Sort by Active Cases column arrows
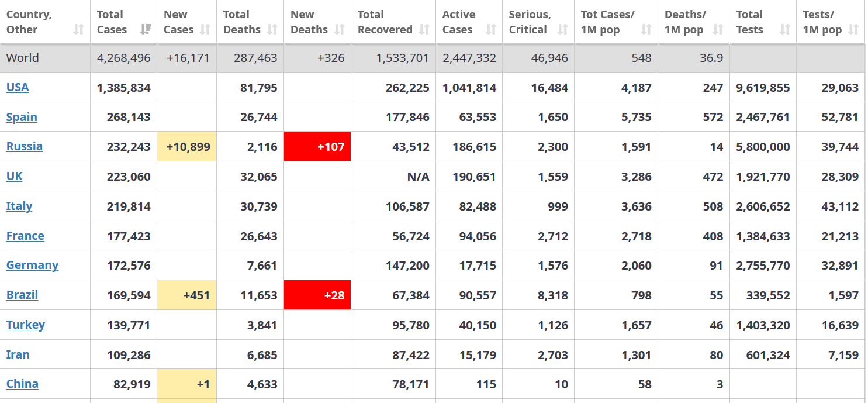This screenshot has width=868, height=403. pos(491,29)
